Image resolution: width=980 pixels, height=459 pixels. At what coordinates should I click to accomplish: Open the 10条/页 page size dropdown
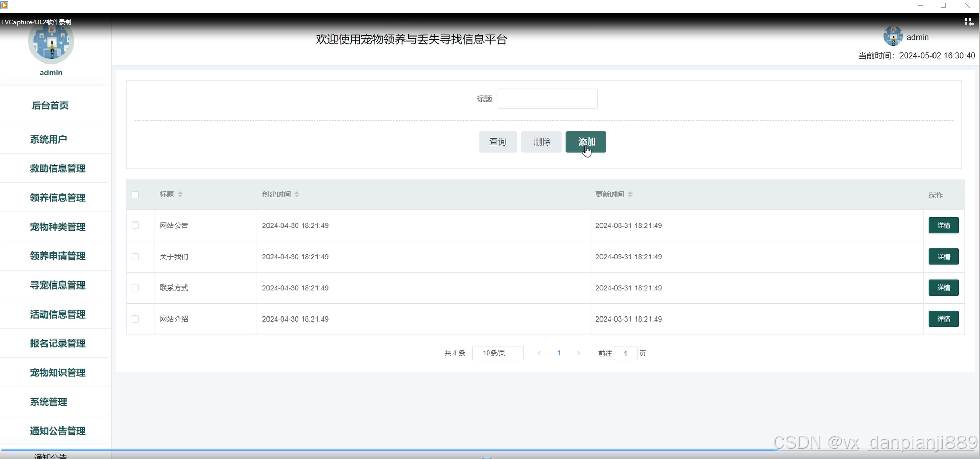(x=498, y=353)
